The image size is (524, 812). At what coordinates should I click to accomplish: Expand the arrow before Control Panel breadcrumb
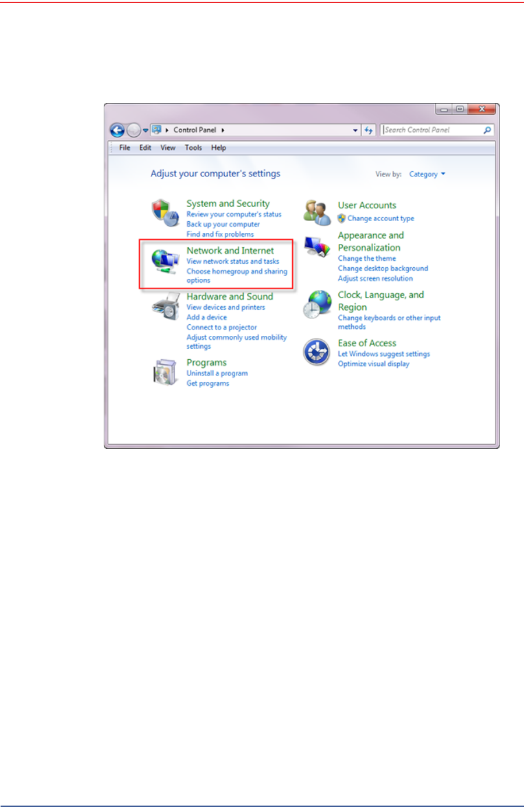pos(167,130)
